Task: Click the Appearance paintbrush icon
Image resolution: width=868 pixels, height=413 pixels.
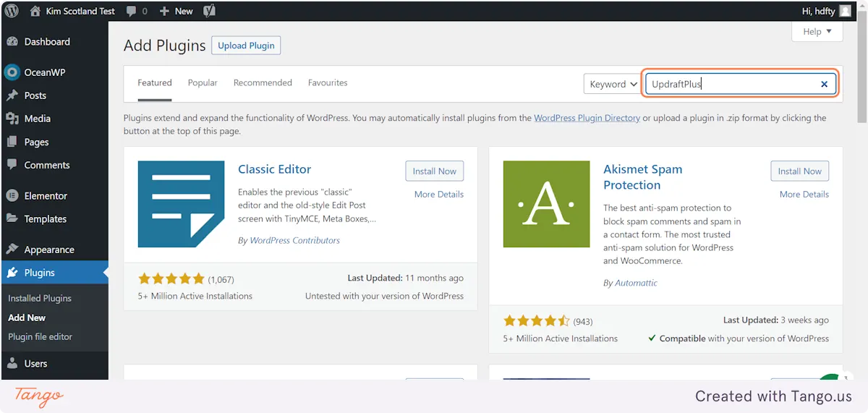Action: coord(12,250)
